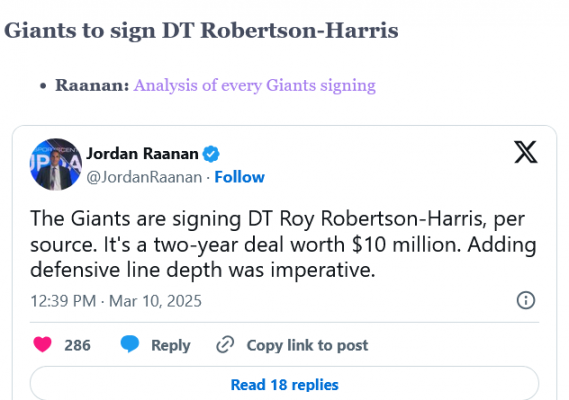Click the Read 18 replies button

click(x=284, y=384)
